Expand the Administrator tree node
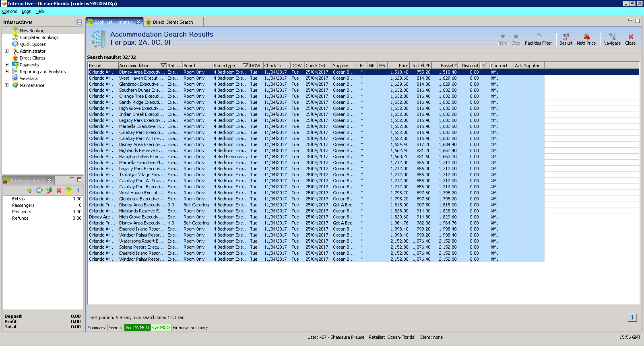644x346 pixels. click(x=6, y=51)
